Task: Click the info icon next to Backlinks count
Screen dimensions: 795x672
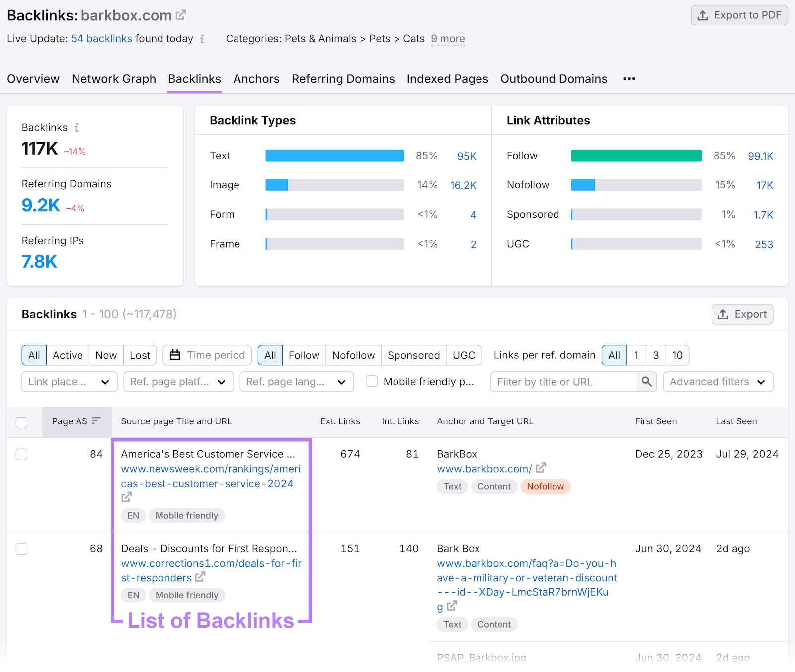Action: tap(76, 127)
